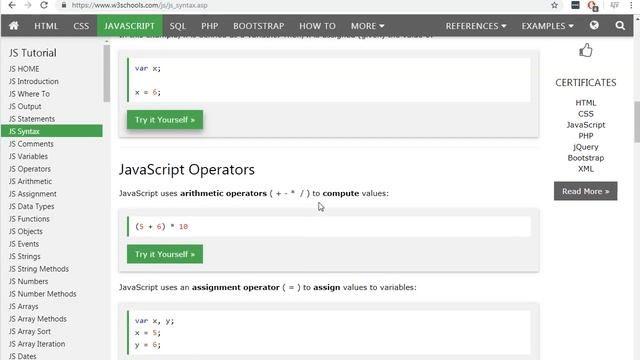This screenshot has width=640, height=360.
Task: Open the XML certificate link
Action: 585,169
